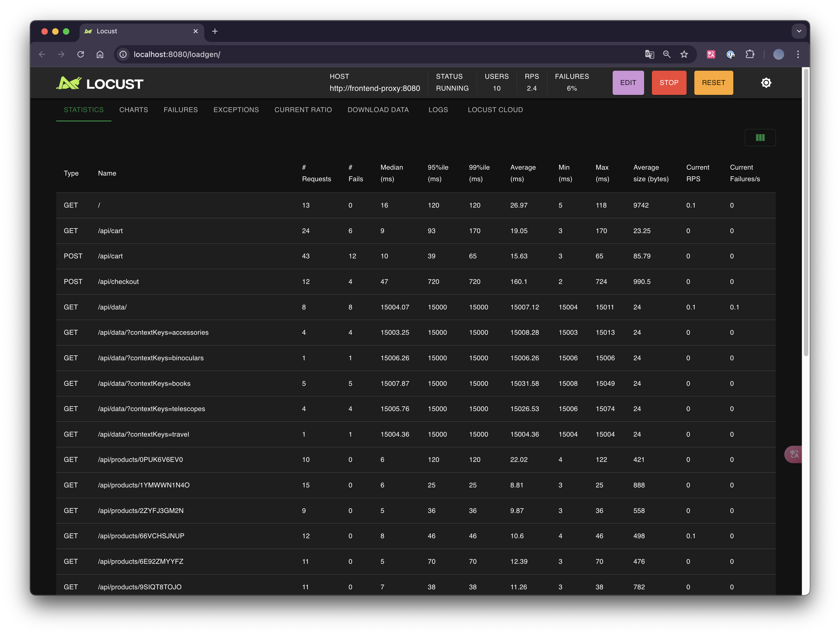This screenshot has height=635, width=840.
Task: Click the page vertical scrollbar thumb
Action: click(806, 213)
